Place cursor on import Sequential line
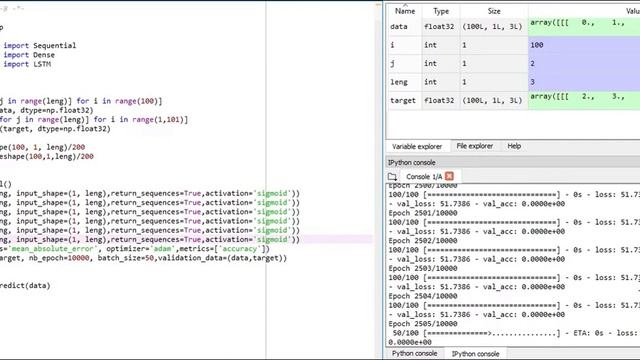This screenshot has width=640, height=360. pos(40,45)
